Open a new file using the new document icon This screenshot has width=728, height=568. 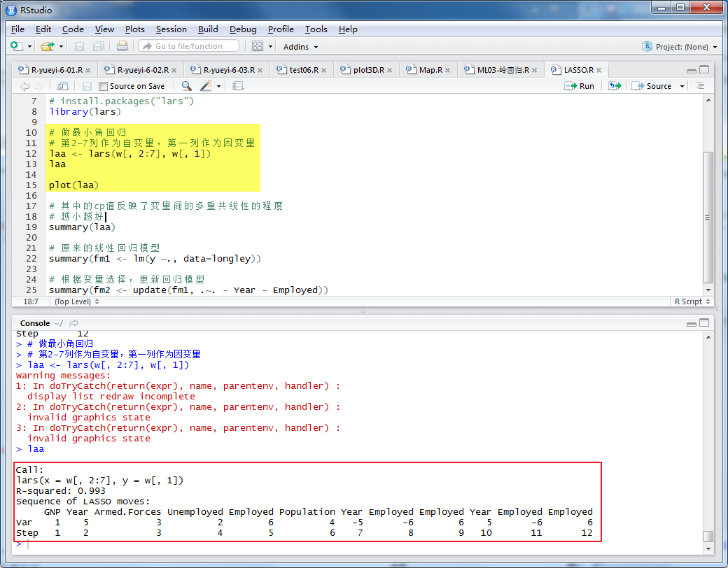tap(15, 45)
